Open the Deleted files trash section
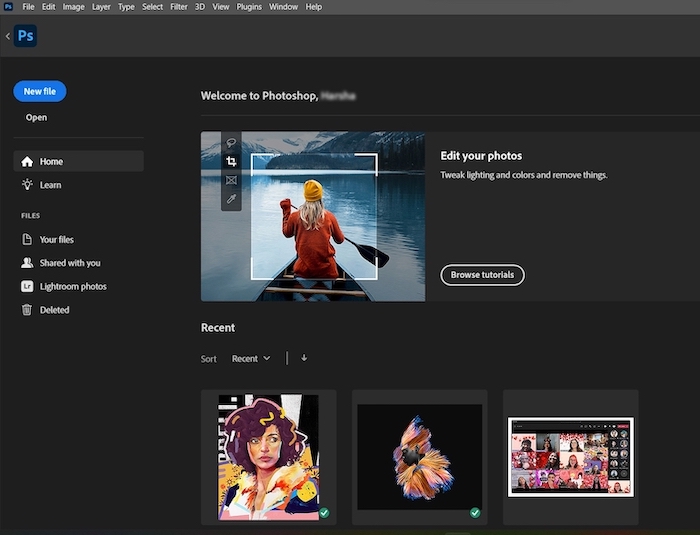The image size is (700, 535). point(54,310)
